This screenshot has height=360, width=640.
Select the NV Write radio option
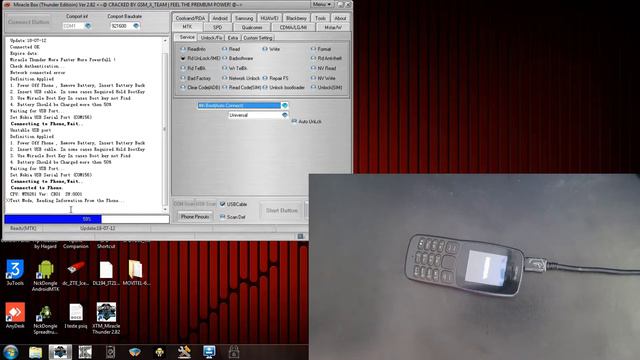[313, 78]
